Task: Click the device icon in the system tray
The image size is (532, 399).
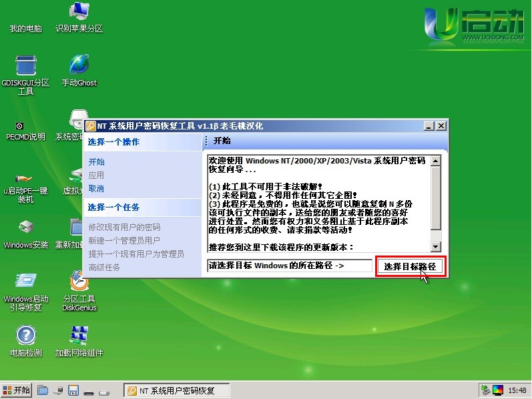Action: (485, 390)
